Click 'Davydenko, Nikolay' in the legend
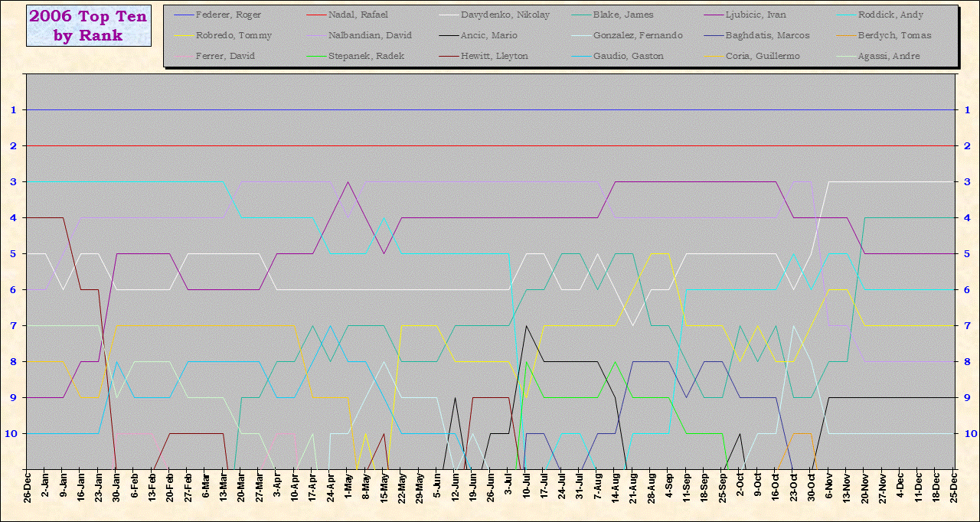Image resolution: width=980 pixels, height=522 pixels. coord(505,15)
